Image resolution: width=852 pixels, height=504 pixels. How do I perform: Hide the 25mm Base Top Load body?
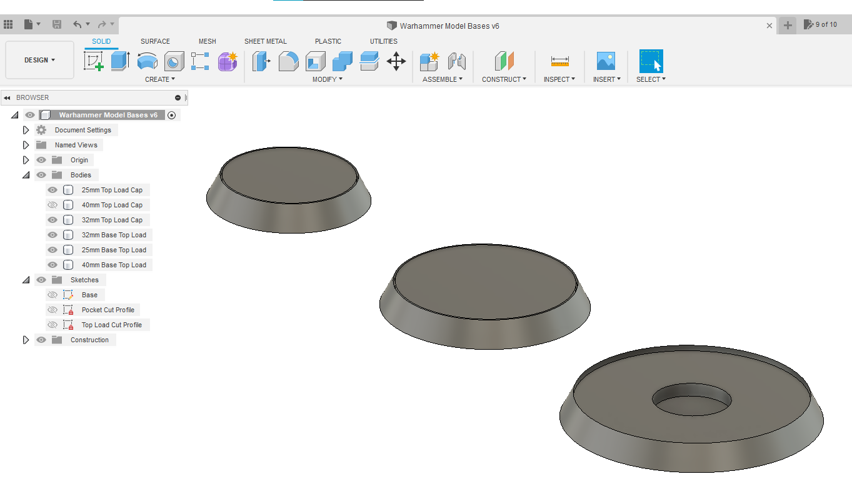(53, 250)
